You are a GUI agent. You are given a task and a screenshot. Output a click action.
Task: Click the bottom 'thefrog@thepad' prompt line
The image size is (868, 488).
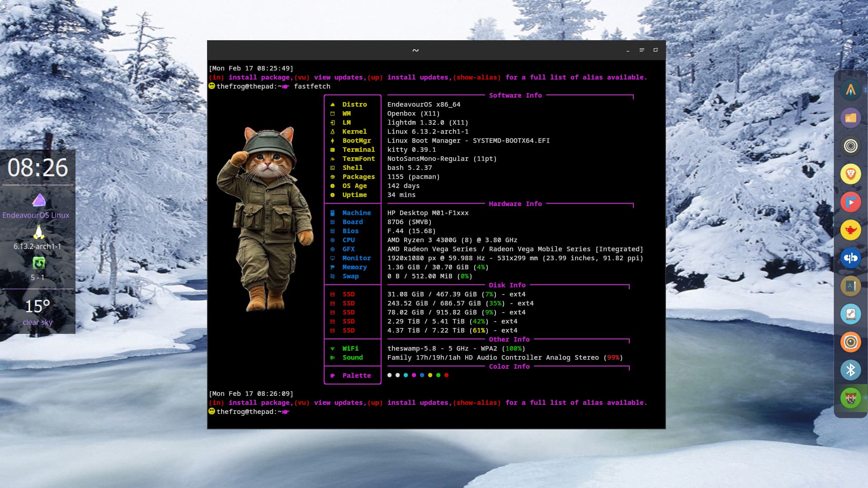pos(249,412)
